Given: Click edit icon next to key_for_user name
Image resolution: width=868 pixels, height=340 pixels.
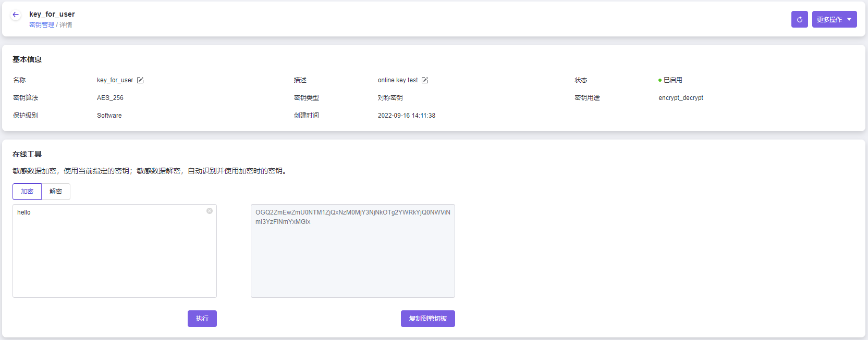Looking at the screenshot, I should coord(140,80).
